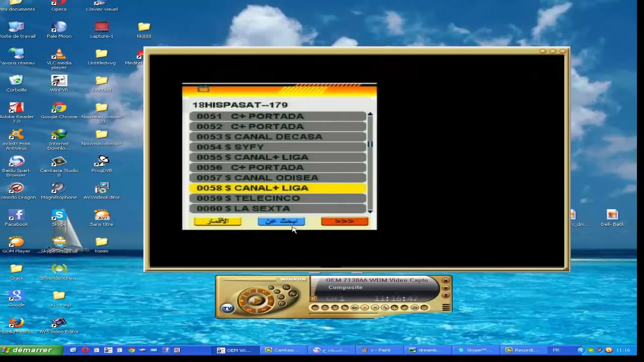
Task: Open the Crack folder on desktop
Action: click(x=16, y=271)
